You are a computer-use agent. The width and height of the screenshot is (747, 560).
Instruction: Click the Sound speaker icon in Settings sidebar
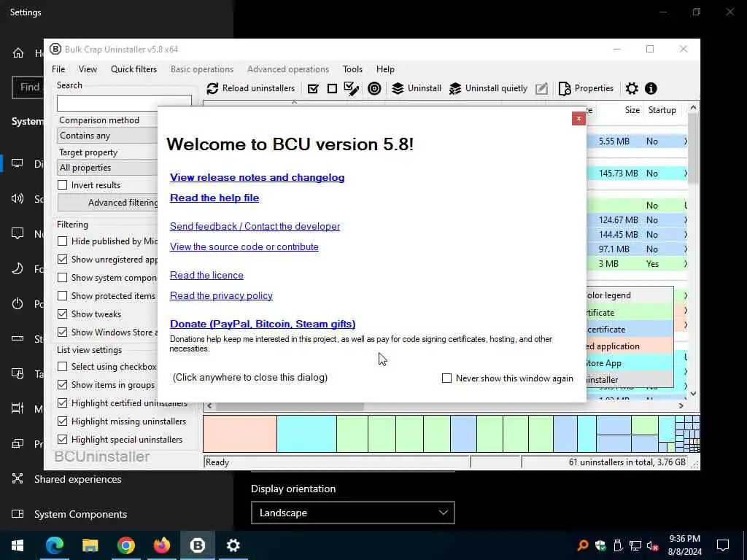pos(18,198)
